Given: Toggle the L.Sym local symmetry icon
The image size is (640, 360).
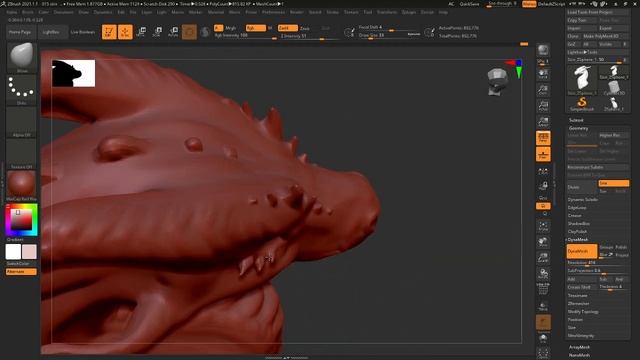Looking at the screenshot, I should point(543,171).
